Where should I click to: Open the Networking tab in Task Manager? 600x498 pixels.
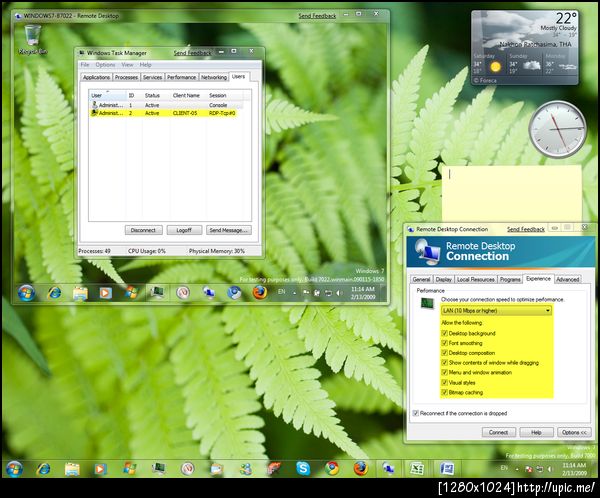point(214,77)
